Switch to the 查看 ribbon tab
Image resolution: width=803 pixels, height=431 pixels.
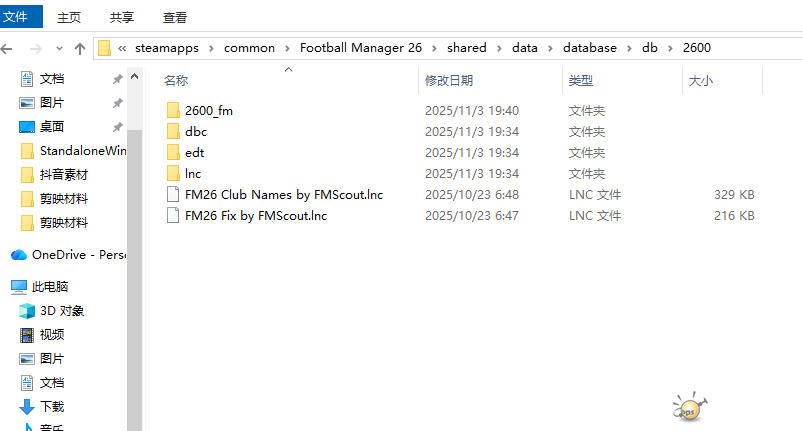point(175,17)
